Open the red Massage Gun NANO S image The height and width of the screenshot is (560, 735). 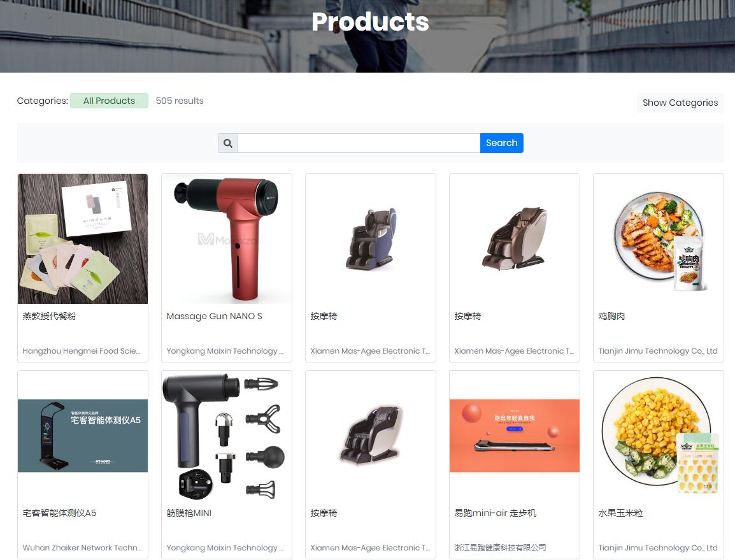pos(227,239)
